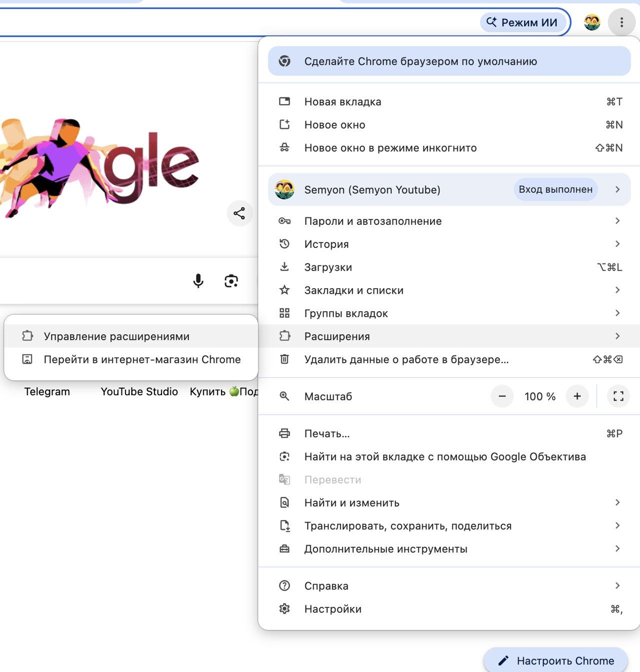Click the web store icon in the submenu
The height and width of the screenshot is (672, 640).
pyautogui.click(x=27, y=359)
